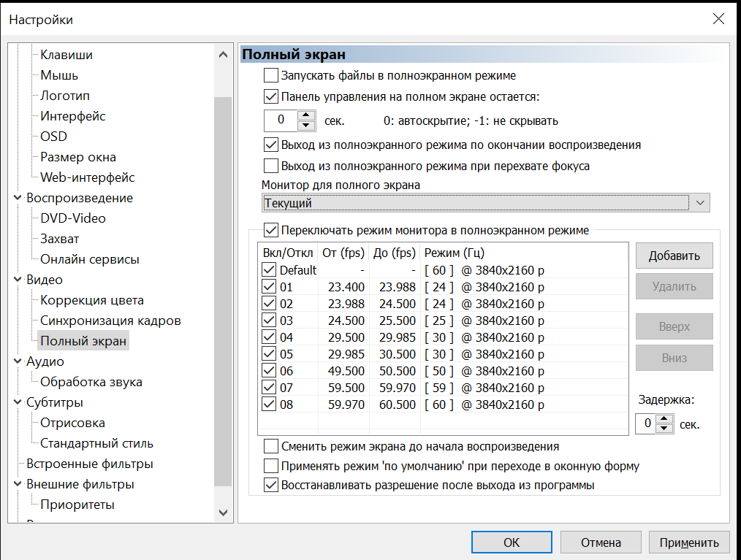Collapse the Видео tree section
Viewport: 741px width, 560px height.
pos(18,280)
